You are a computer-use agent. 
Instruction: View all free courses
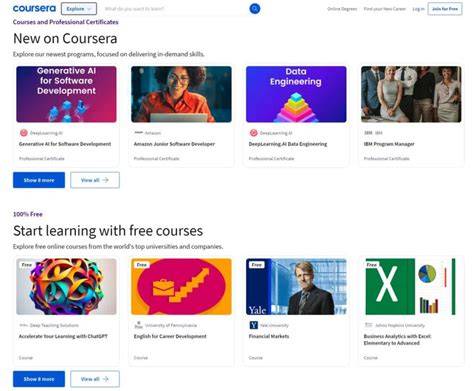[95, 379]
